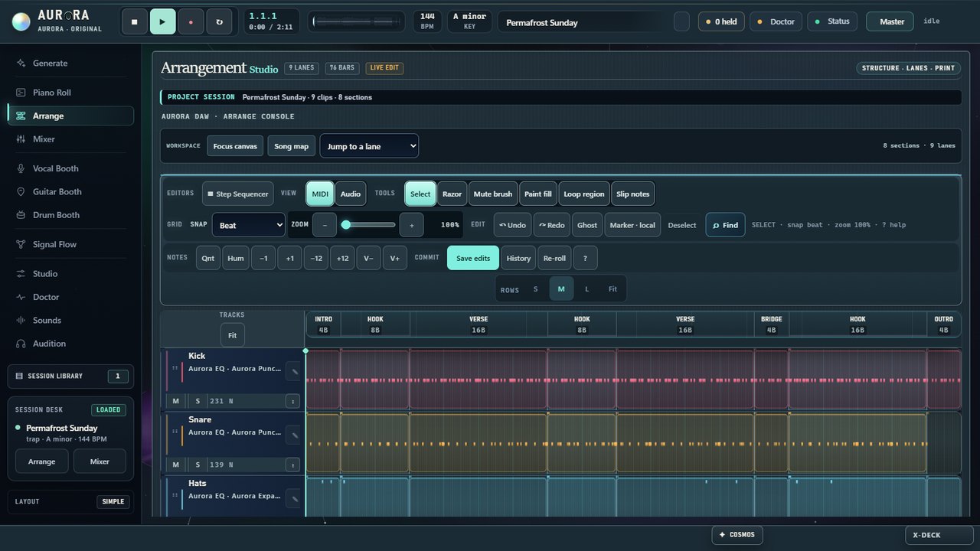Set row height to L
The width and height of the screenshot is (980, 551).
[x=587, y=289]
